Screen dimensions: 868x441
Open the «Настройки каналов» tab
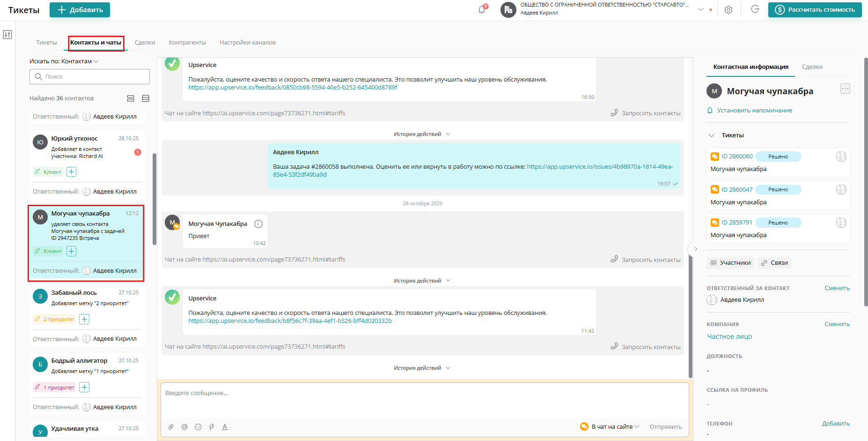pyautogui.click(x=247, y=42)
